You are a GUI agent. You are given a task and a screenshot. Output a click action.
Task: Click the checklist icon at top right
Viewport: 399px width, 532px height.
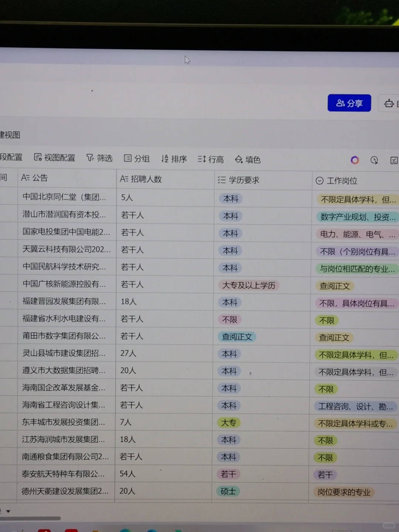point(394,160)
